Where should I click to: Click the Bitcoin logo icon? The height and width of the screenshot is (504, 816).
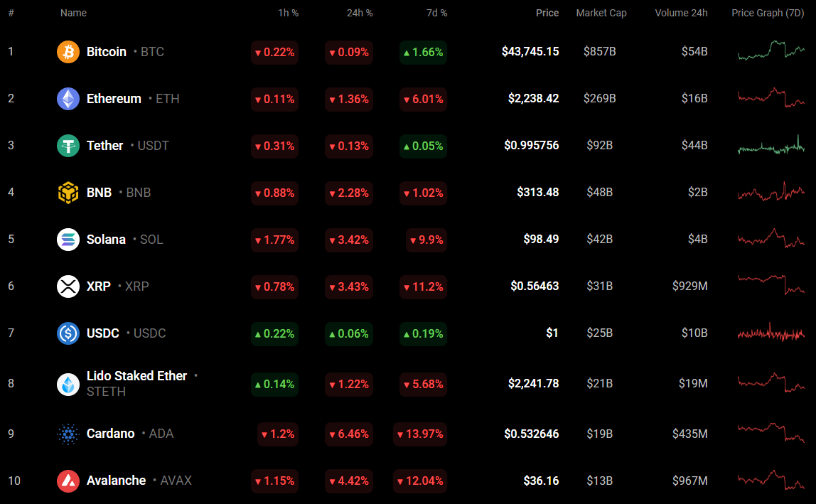point(68,52)
